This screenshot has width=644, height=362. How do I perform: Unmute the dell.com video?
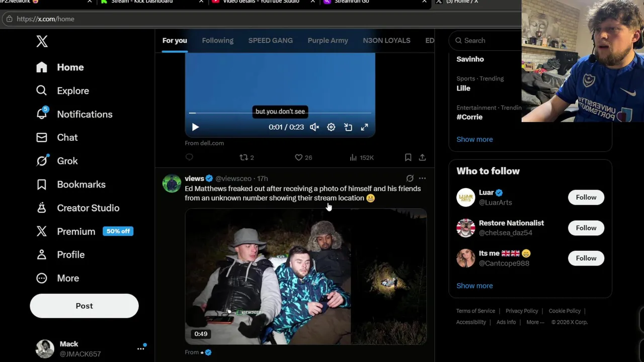coord(314,127)
